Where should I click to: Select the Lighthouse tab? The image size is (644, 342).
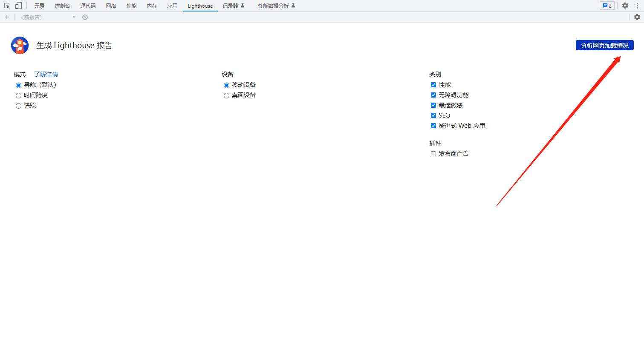(x=200, y=6)
